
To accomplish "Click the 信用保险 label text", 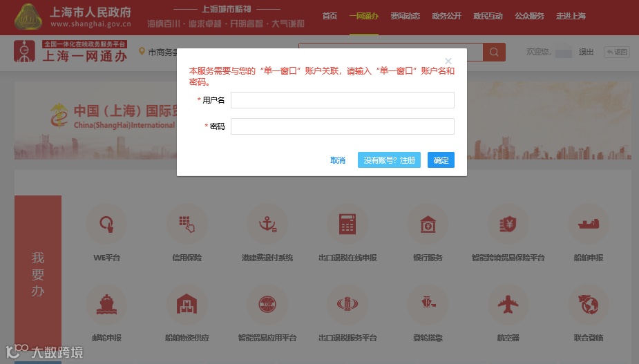I will 187,258.
